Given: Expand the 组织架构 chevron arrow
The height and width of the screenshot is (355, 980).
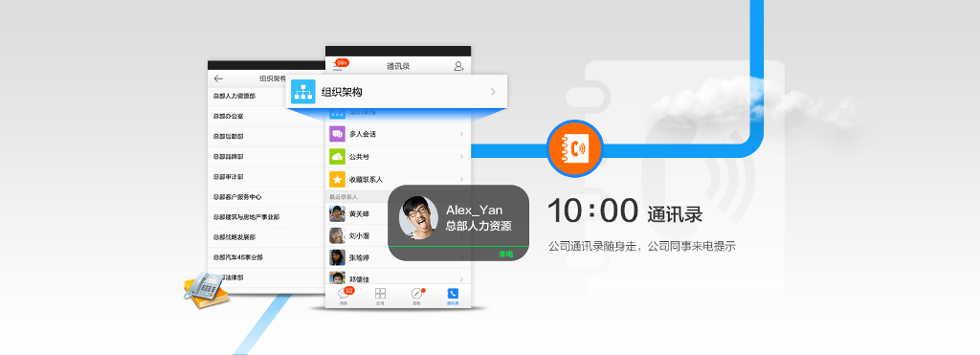Looking at the screenshot, I should coord(493,92).
